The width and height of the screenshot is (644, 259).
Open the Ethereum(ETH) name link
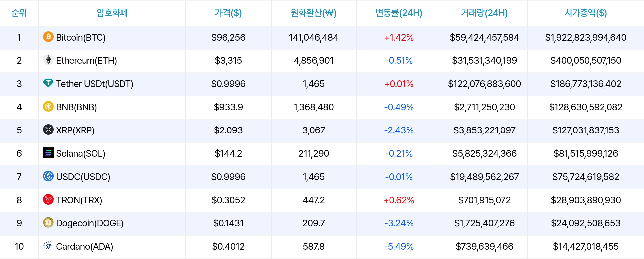coord(86,60)
